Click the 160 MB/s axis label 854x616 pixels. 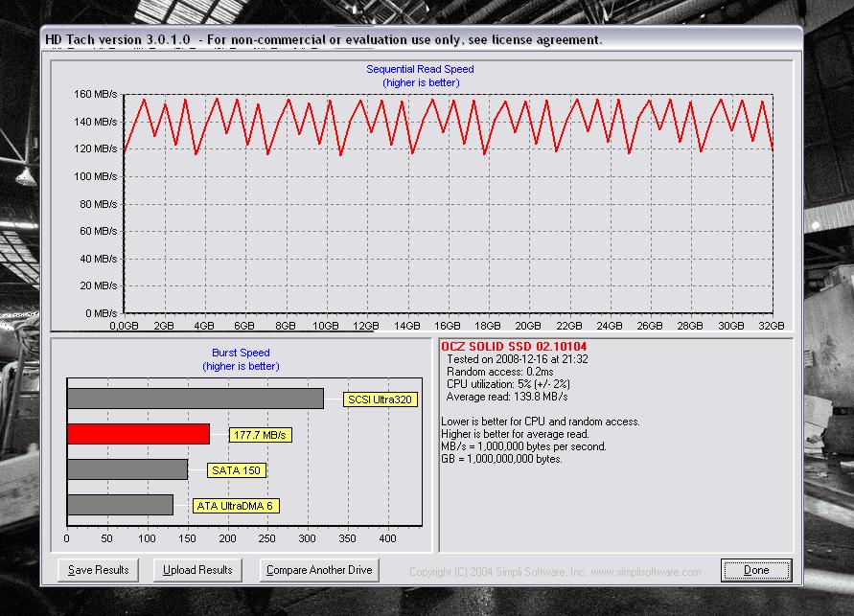tap(95, 94)
